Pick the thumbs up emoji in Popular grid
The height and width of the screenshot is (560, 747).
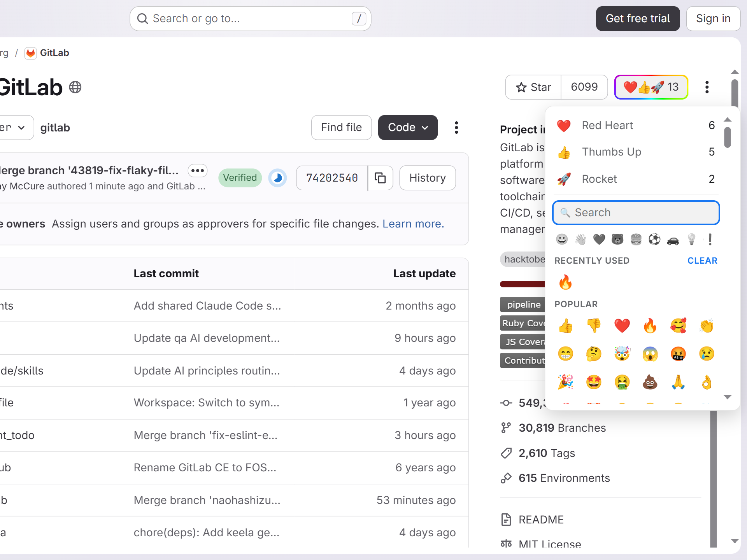(565, 325)
